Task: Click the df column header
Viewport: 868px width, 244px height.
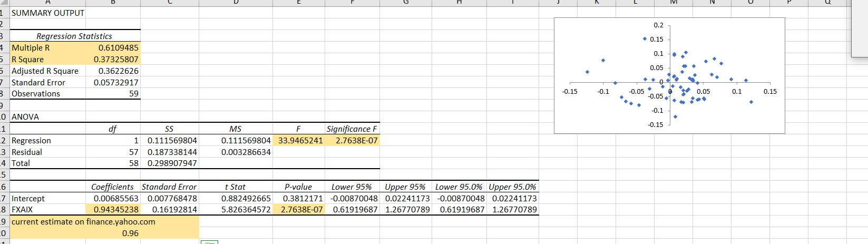Action: (x=113, y=129)
